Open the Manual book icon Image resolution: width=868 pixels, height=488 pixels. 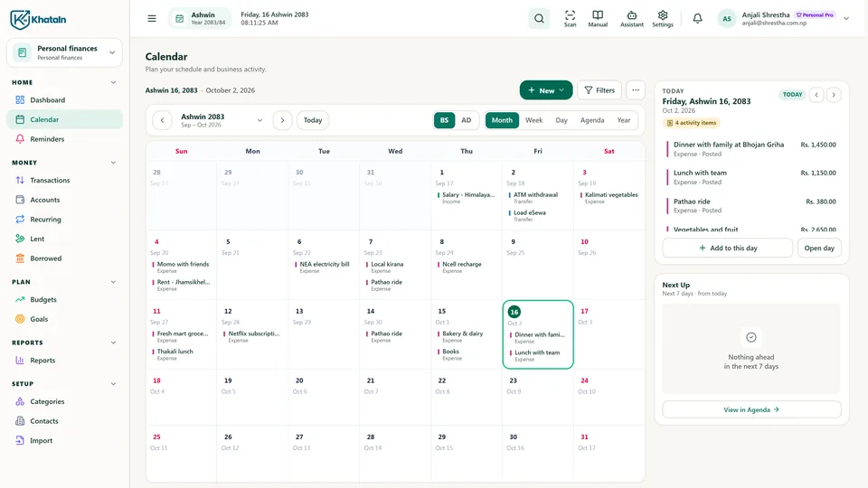(x=598, y=19)
